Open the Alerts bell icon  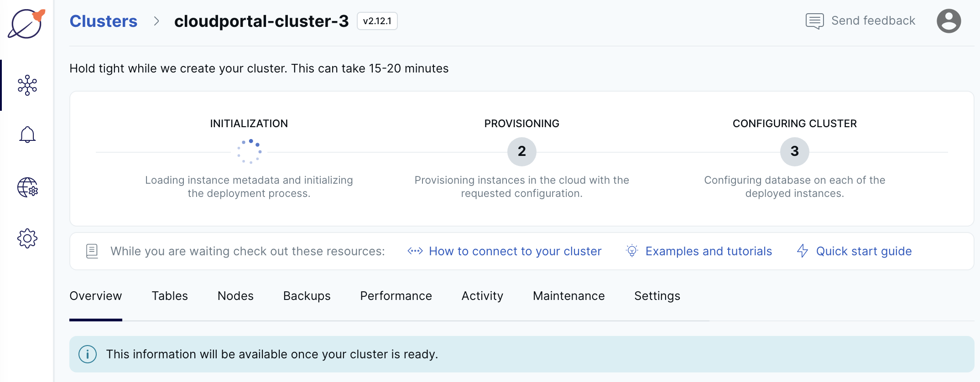click(x=27, y=135)
